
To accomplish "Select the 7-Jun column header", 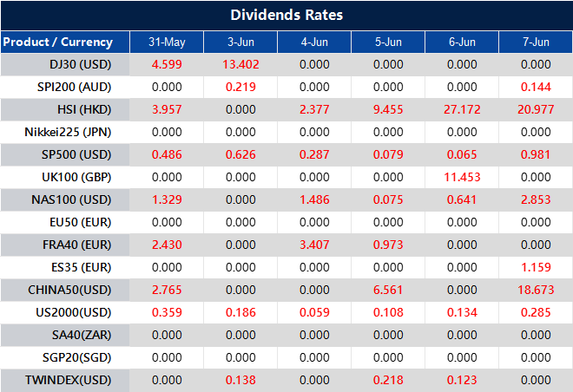I will coord(536,42).
